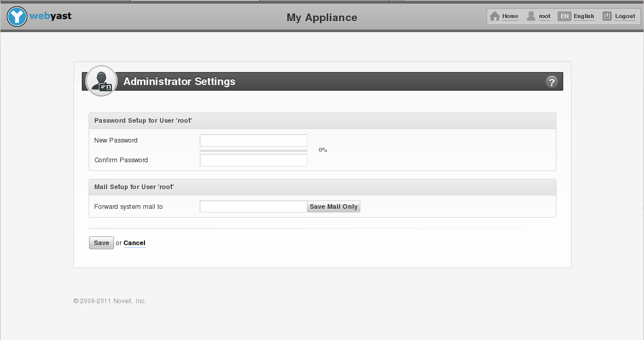
Task: Focus the New Password field
Action: [x=253, y=140]
